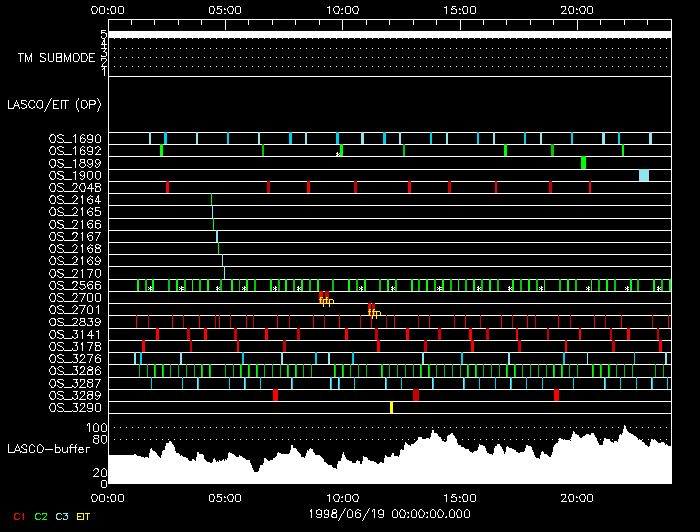Click the 10:00 tick label on the top axis
700x532 pixels.
click(343, 9)
